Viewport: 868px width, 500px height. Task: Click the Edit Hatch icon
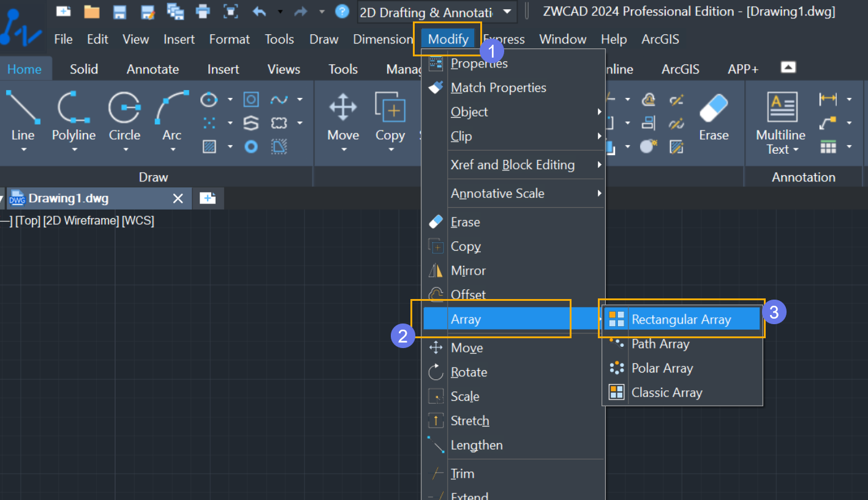click(x=676, y=146)
